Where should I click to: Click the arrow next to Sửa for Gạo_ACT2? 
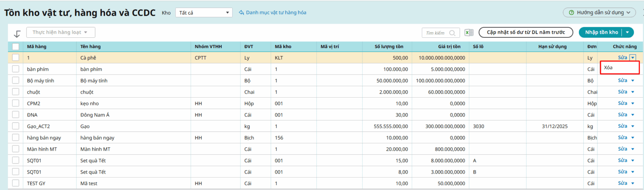[x=633, y=126]
